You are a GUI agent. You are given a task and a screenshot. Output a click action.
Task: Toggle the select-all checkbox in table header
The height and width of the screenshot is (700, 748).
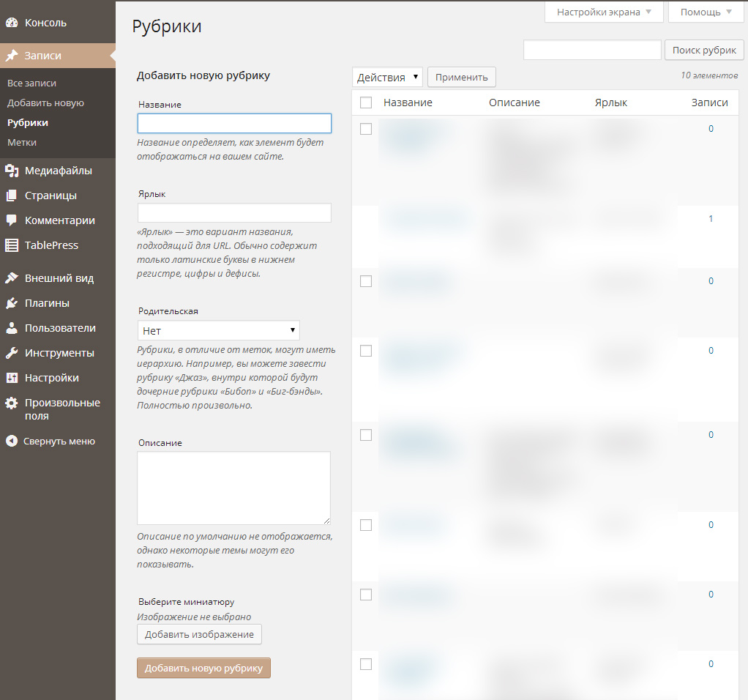pos(366,103)
